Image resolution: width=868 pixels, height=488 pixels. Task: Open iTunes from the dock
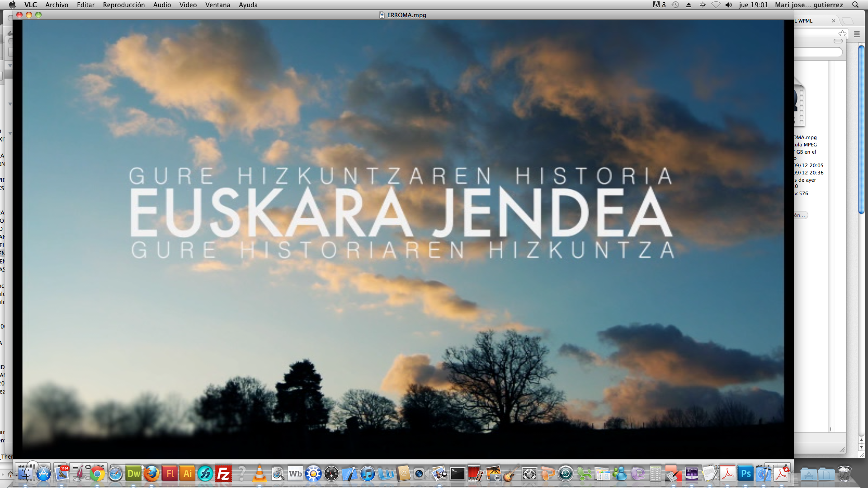click(x=368, y=474)
